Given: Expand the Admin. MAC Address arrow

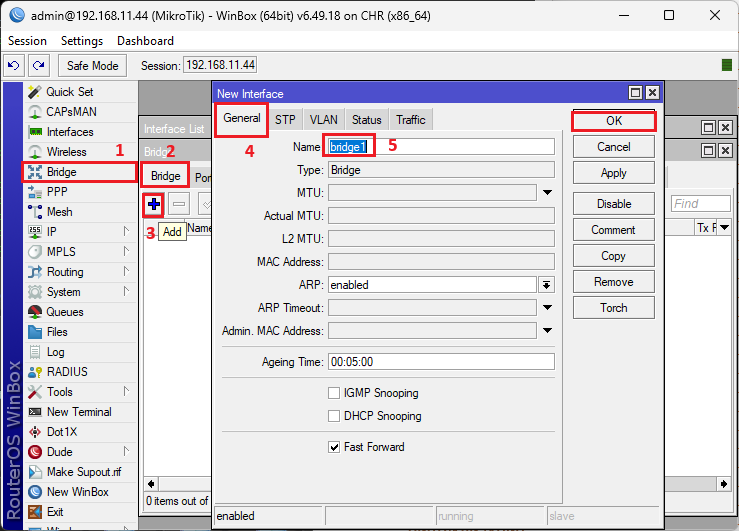Looking at the screenshot, I should [547, 331].
